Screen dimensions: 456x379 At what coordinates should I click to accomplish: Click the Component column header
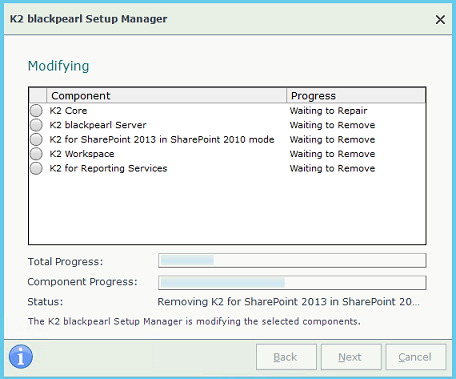click(166, 96)
